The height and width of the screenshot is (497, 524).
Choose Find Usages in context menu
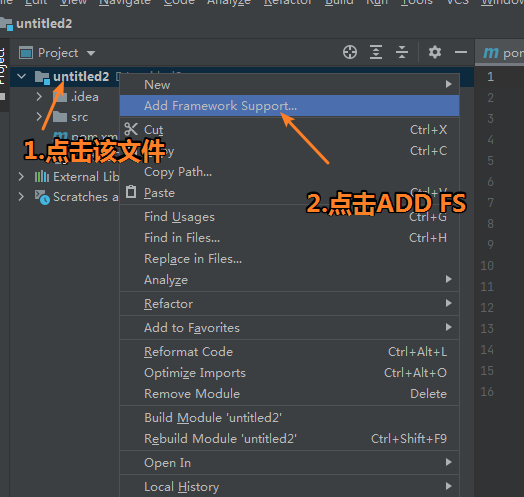pos(289,217)
